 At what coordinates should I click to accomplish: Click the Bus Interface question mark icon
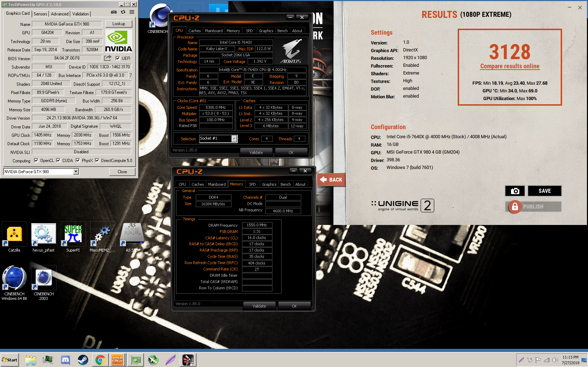(x=131, y=75)
